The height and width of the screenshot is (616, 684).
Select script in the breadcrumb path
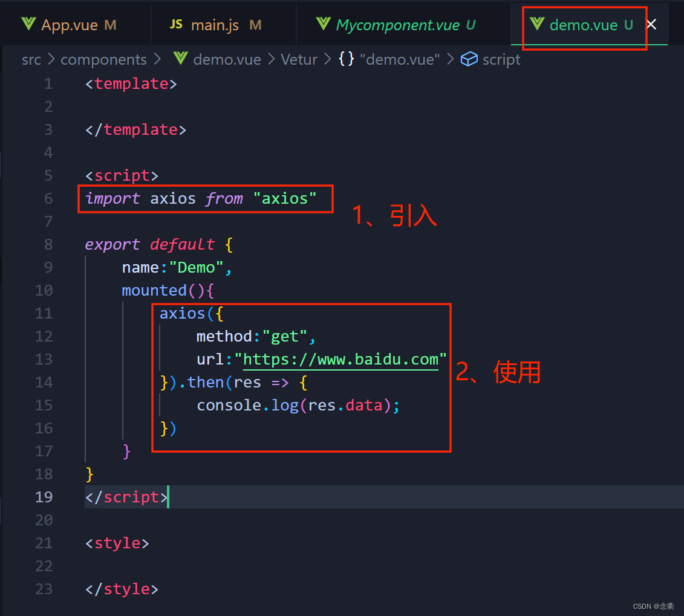tap(501, 59)
